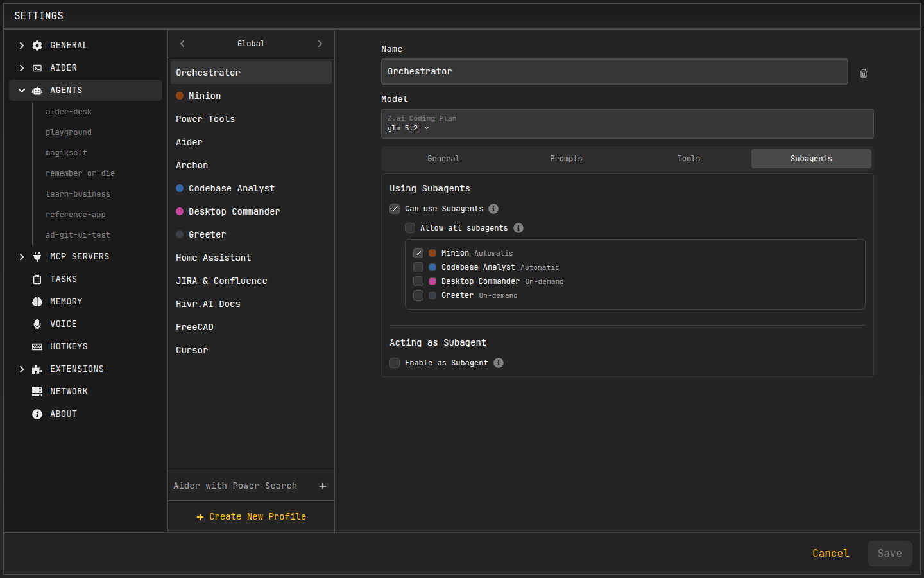Collapse the Agents section
924x578 pixels.
pyautogui.click(x=22, y=91)
